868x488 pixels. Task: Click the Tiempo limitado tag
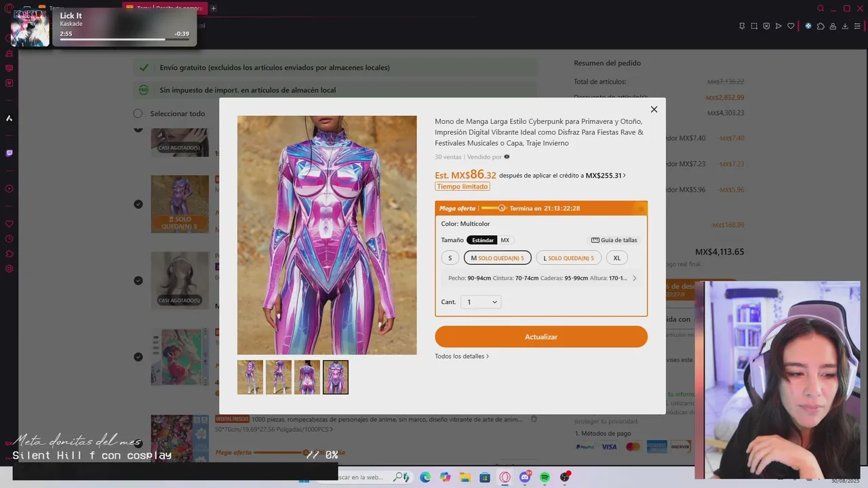(x=462, y=186)
